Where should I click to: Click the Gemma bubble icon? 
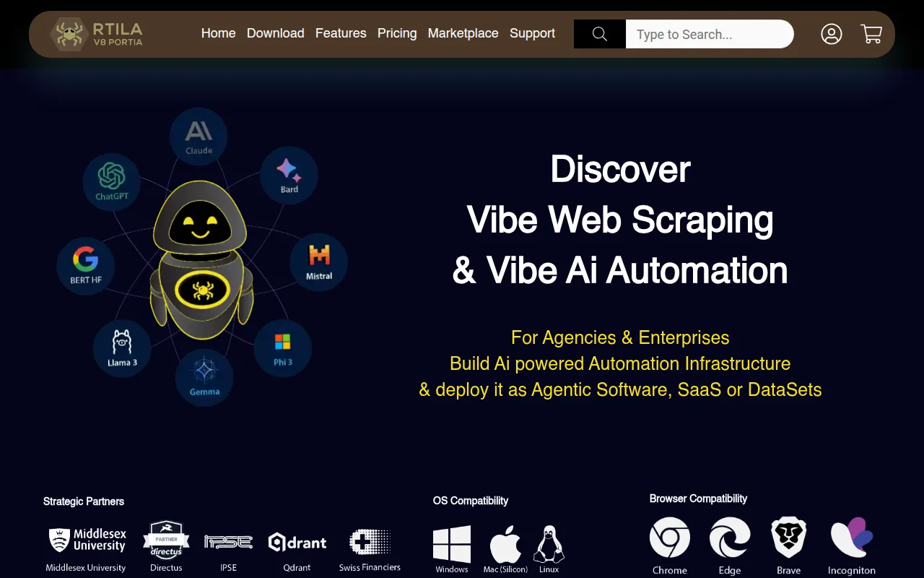[204, 377]
